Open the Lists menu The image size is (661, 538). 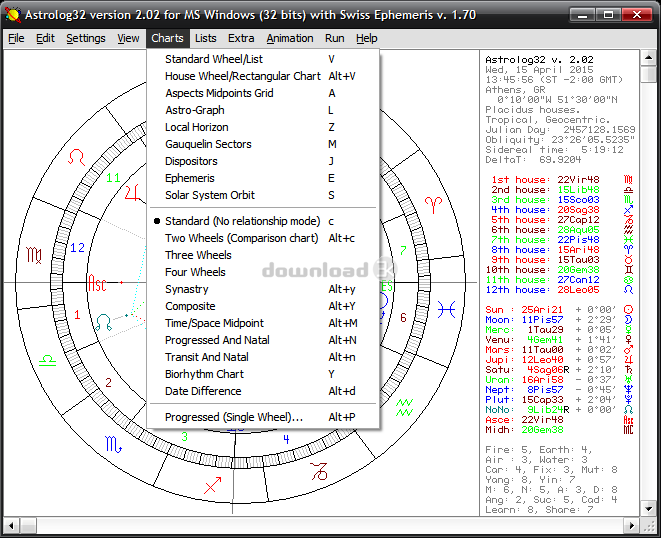205,38
